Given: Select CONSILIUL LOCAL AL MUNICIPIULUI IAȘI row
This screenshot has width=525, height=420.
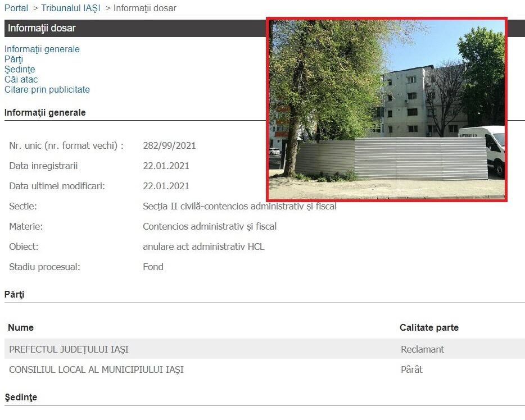Looking at the screenshot, I should click(265, 369).
